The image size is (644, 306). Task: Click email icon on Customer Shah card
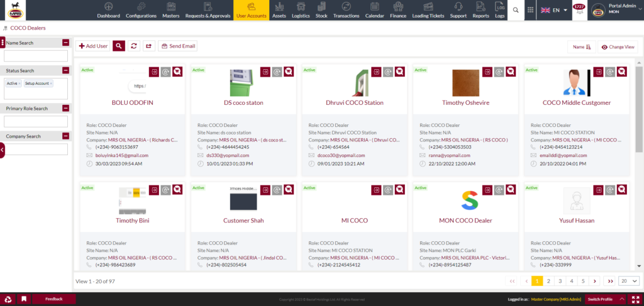tap(277, 190)
